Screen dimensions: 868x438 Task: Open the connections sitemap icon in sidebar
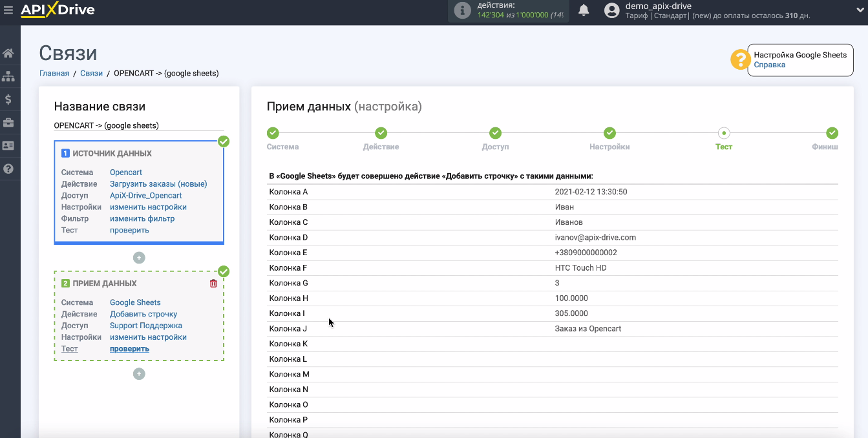8,76
